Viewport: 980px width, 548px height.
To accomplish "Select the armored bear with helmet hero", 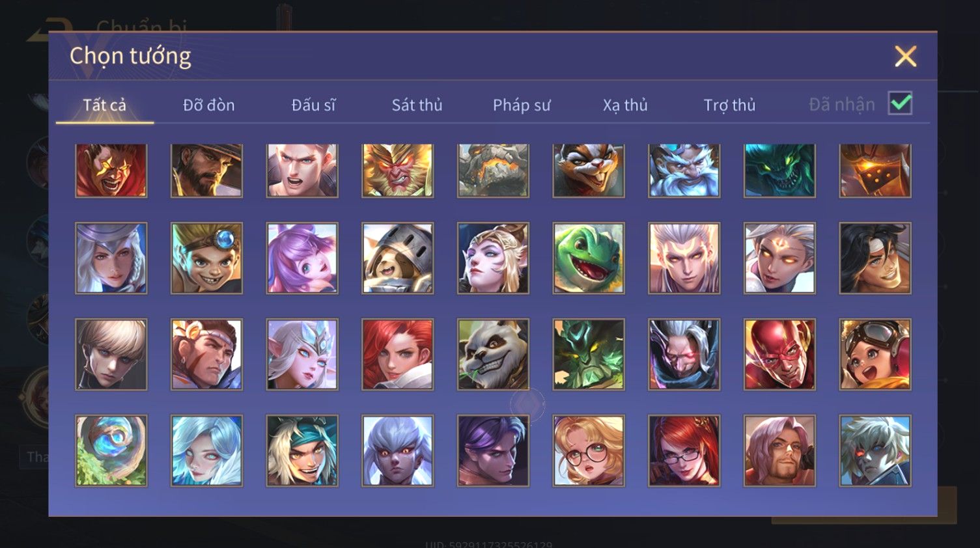I will coord(398,258).
